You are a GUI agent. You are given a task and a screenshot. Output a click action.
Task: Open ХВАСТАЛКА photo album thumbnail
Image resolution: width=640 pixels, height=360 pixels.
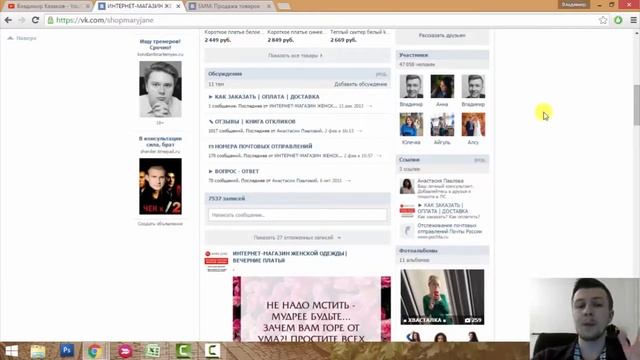(442, 297)
